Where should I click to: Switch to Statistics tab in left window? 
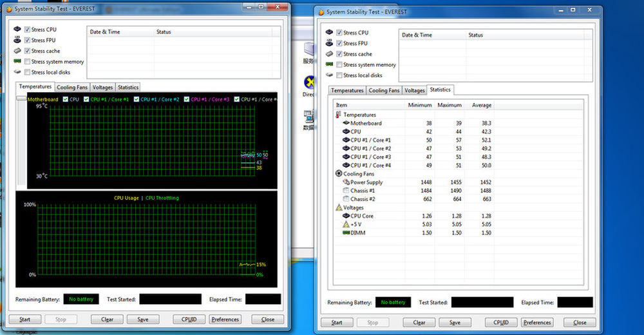(x=128, y=87)
